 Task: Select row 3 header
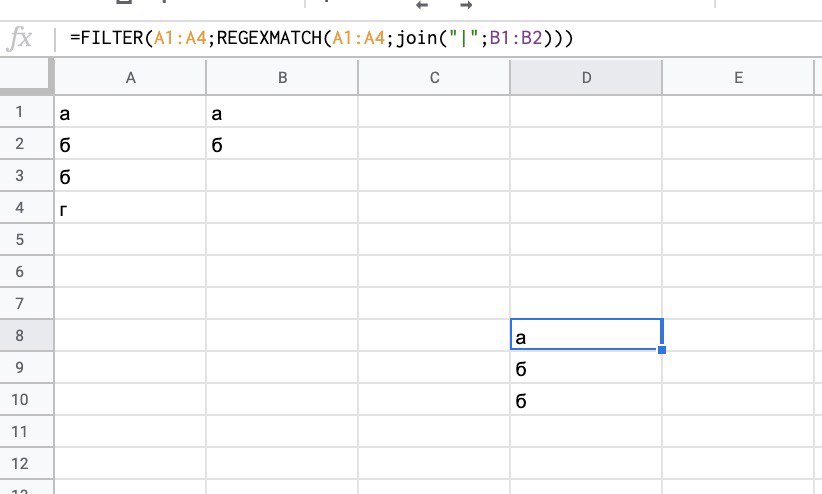(x=27, y=176)
